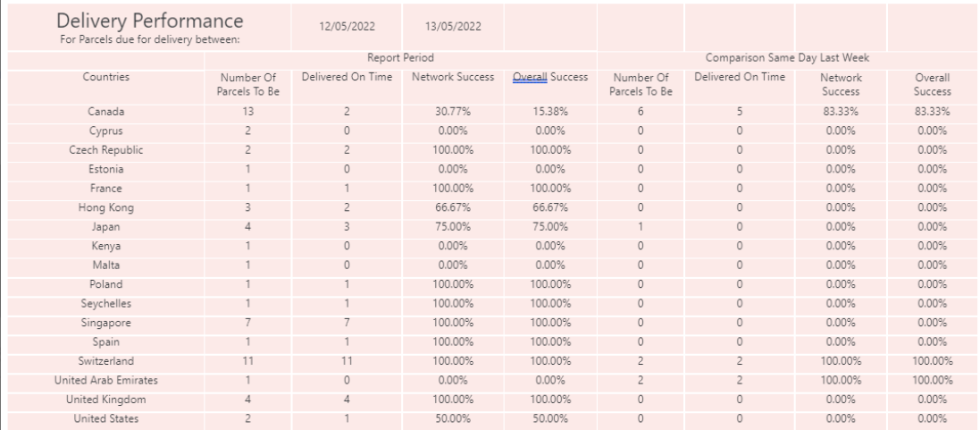980x430 pixels.
Task: Select the Kenya row label
Action: (106, 246)
